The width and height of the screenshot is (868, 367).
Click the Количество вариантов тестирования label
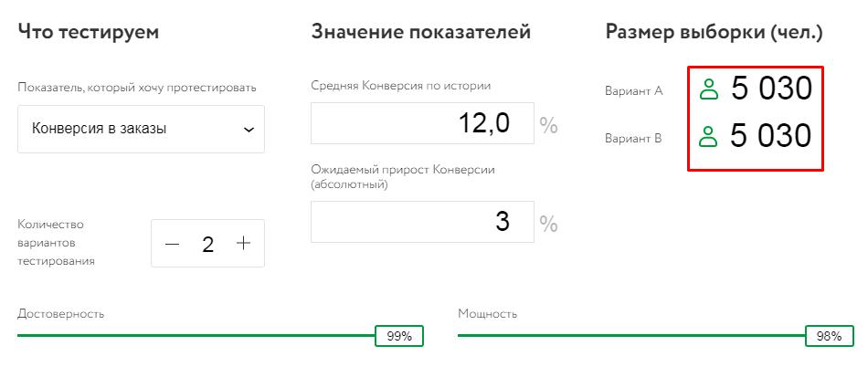pyautogui.click(x=57, y=242)
